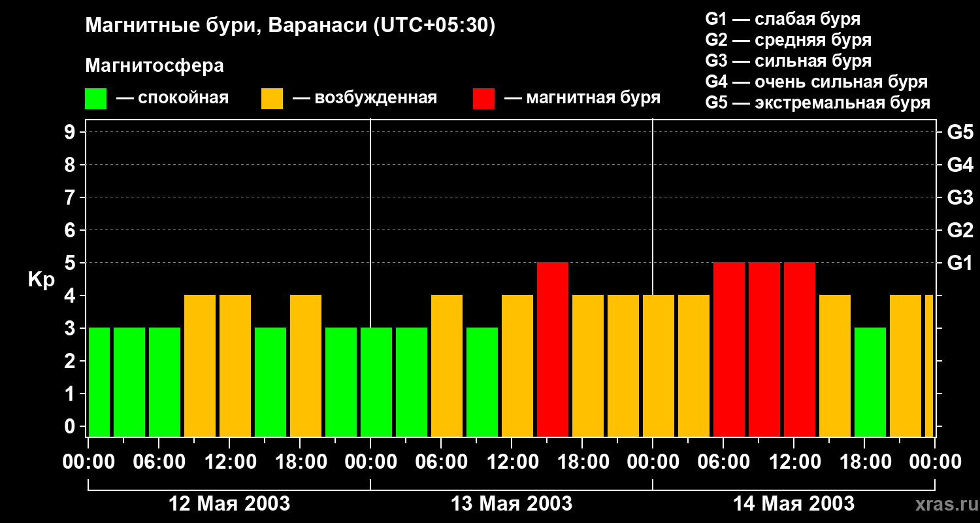Click the '14 Мая 2003' date label
The width and height of the screenshot is (980, 523).
(x=794, y=504)
